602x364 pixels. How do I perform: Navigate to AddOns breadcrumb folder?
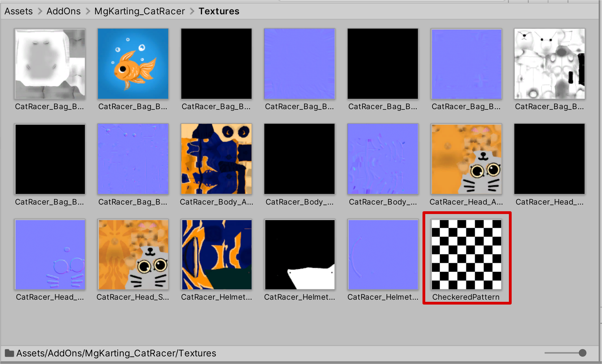63,11
